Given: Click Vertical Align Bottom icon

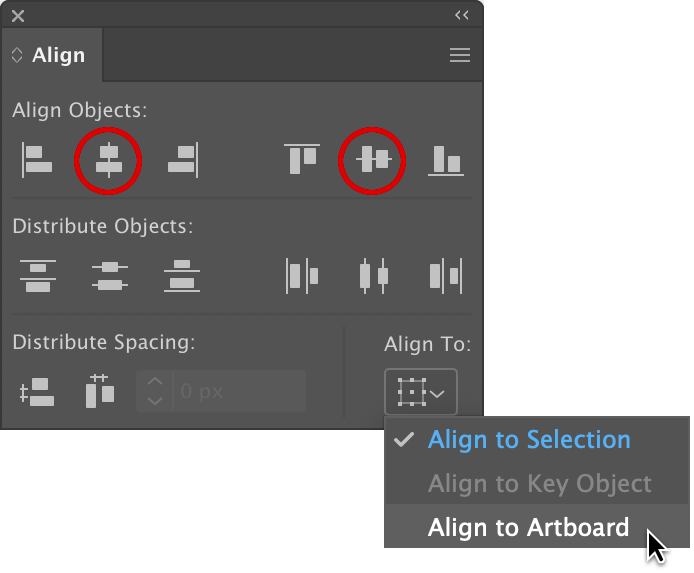Looking at the screenshot, I should click(445, 160).
